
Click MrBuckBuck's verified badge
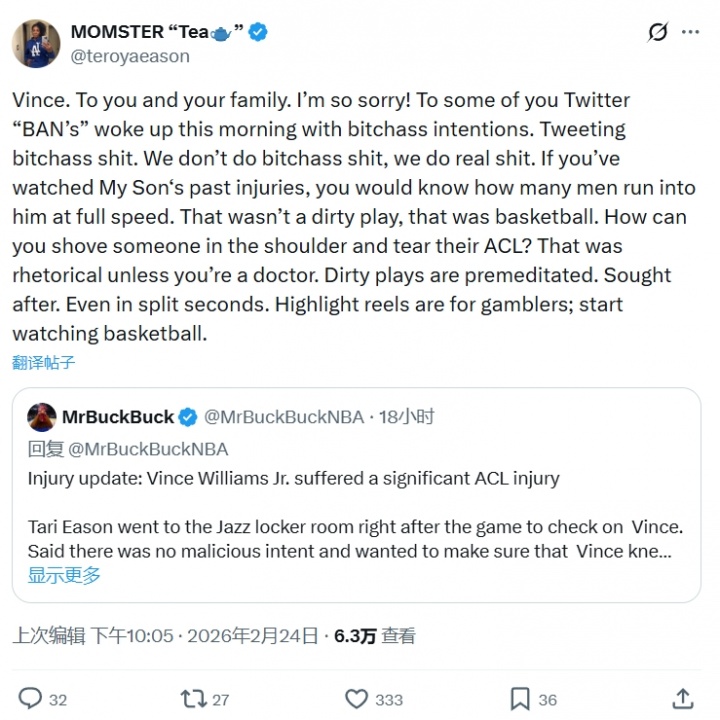[189, 416]
